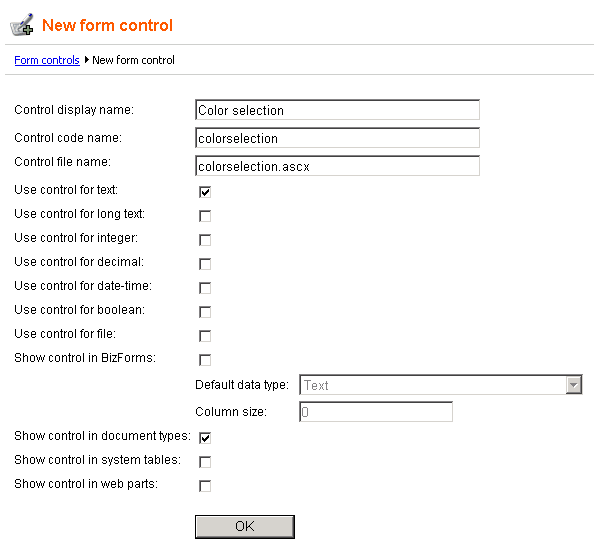Click the Control file name field
This screenshot has height=555, width=598.
(337, 166)
